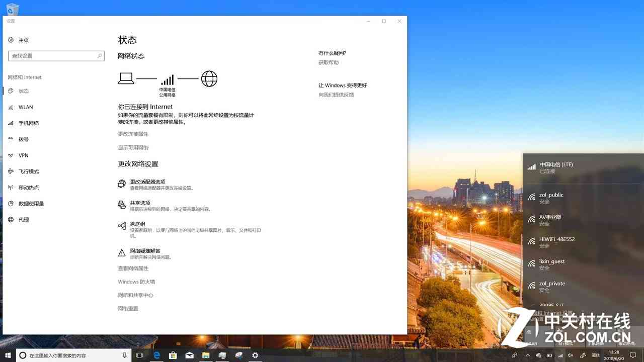Screen dimensions: 644x362
Task: Click 向我们提供反馈 feedback link
Action: coord(336,95)
